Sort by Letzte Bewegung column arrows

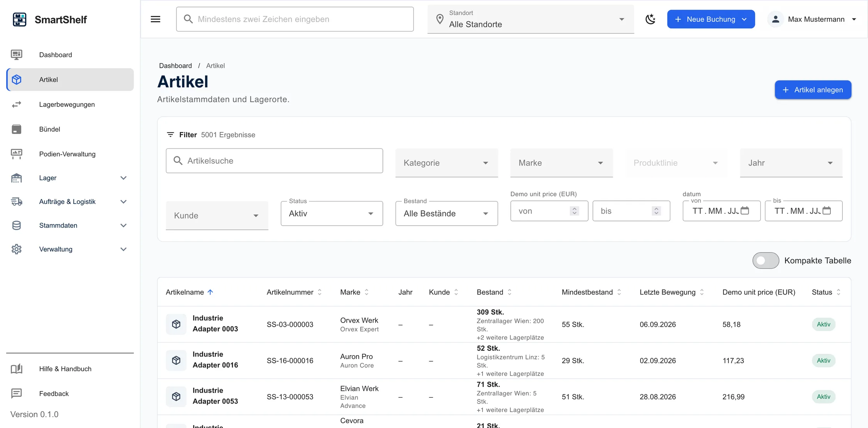click(x=702, y=292)
